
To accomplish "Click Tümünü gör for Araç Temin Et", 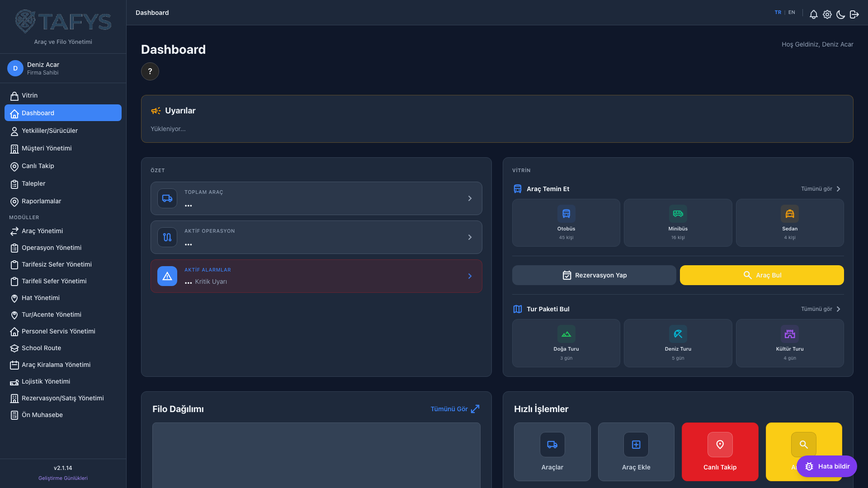I will 821,189.
